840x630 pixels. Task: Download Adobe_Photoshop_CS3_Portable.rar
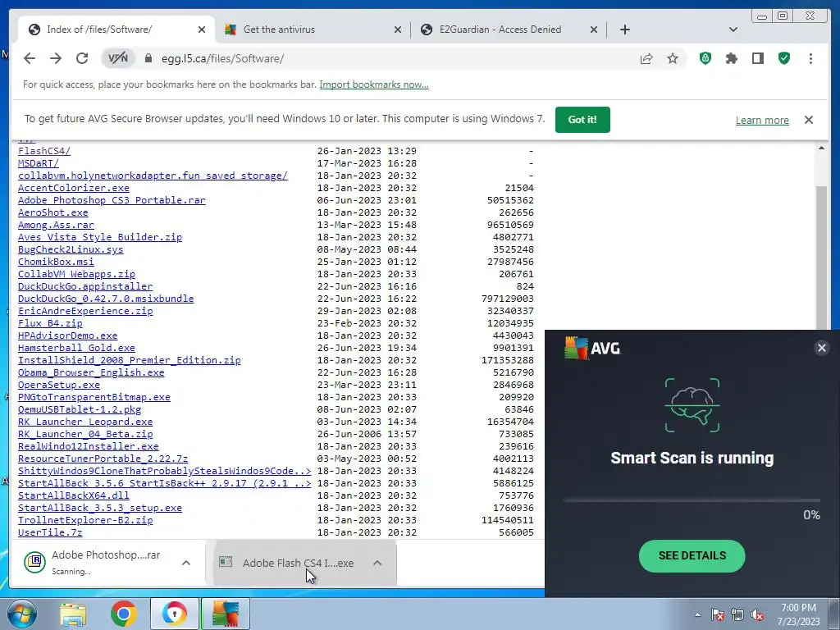(112, 200)
